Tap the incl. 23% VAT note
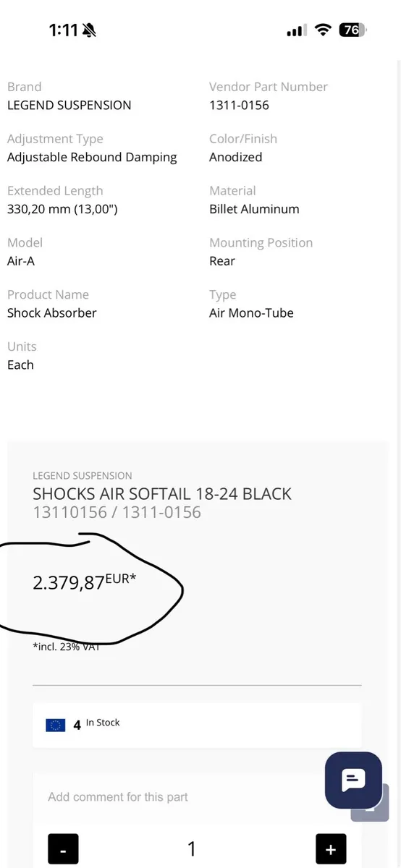The image size is (401, 868). click(x=66, y=647)
